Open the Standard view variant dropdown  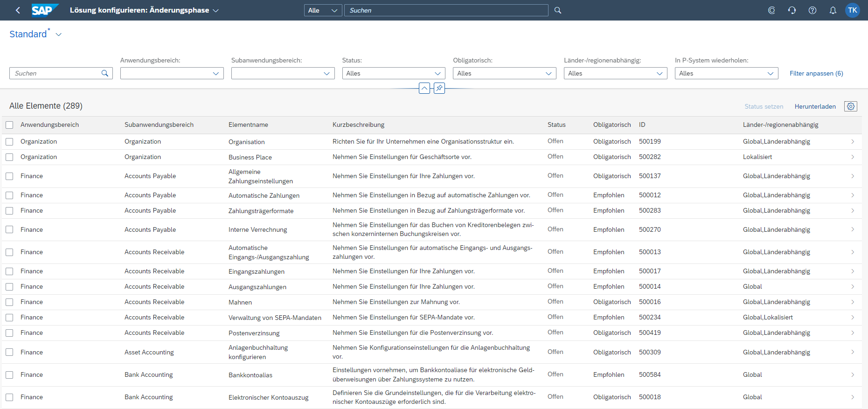click(59, 35)
